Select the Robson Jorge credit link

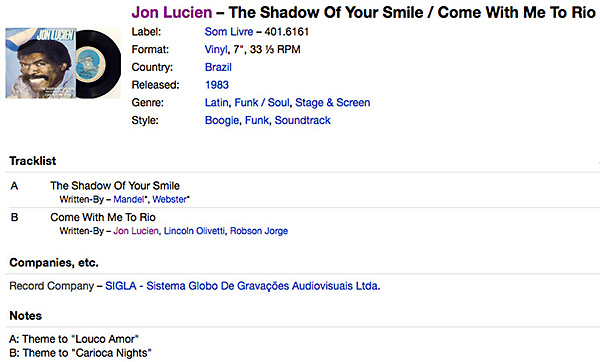259,231
